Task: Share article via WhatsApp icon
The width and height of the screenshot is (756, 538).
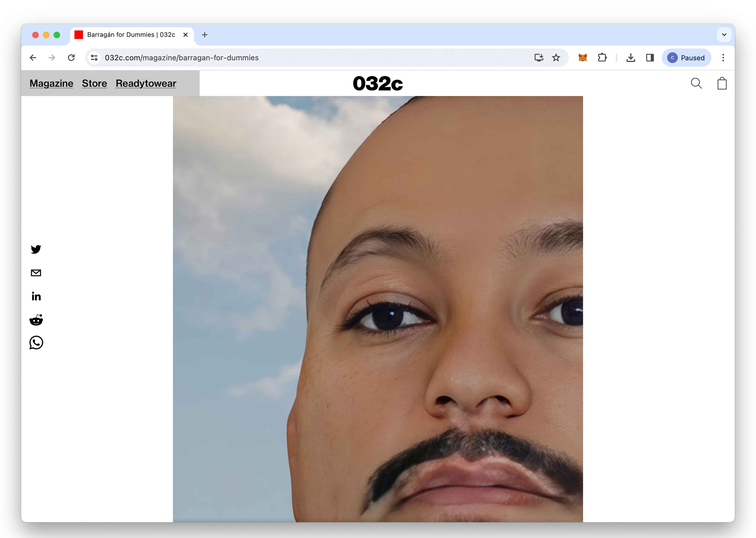Action: pos(36,343)
